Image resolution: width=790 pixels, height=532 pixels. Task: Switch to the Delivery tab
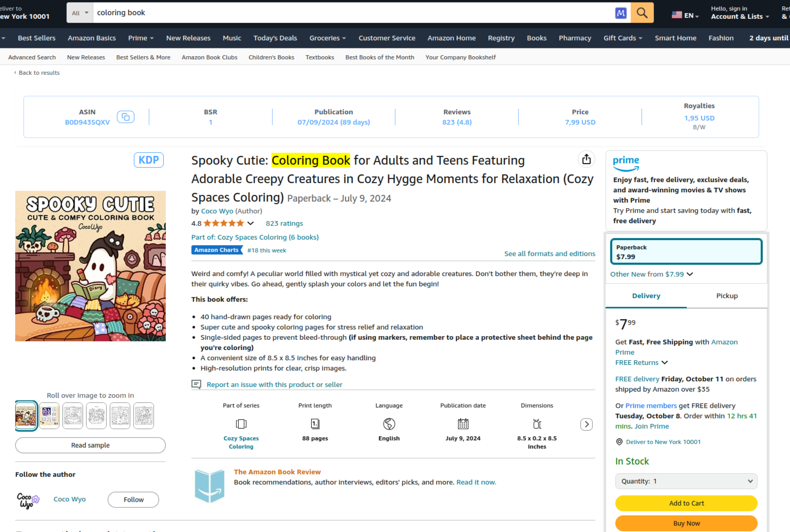(646, 296)
